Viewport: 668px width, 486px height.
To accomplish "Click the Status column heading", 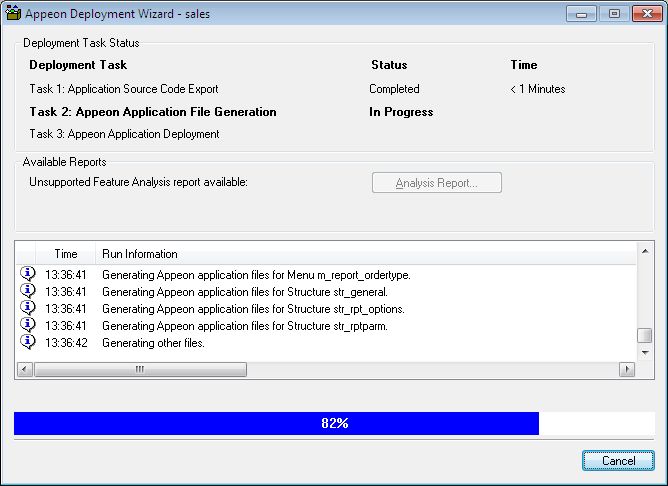I will [x=389, y=65].
